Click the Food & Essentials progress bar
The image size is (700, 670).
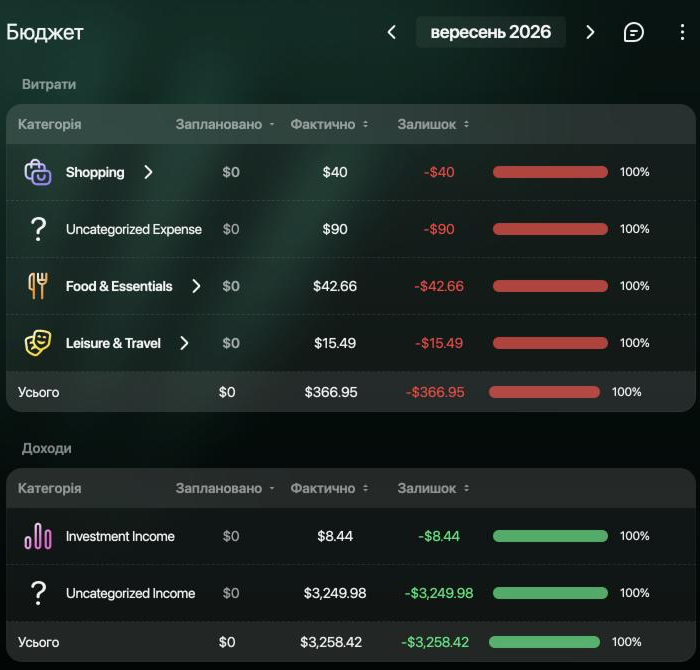point(550,286)
